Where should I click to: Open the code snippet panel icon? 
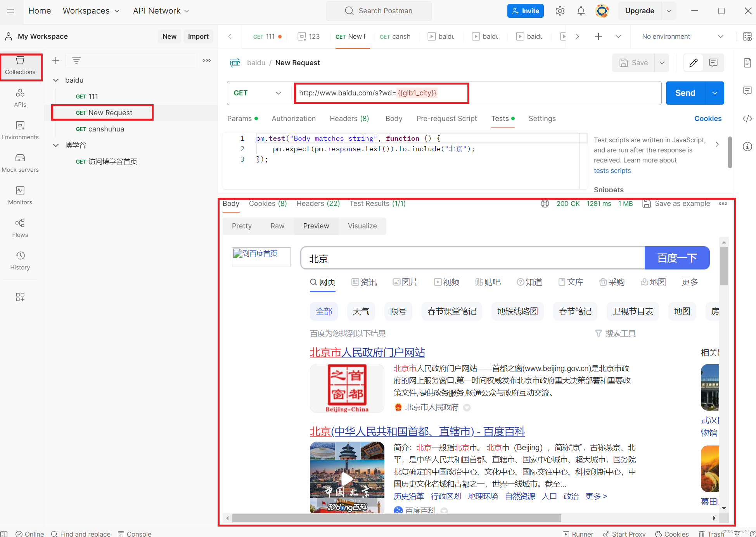click(x=747, y=119)
